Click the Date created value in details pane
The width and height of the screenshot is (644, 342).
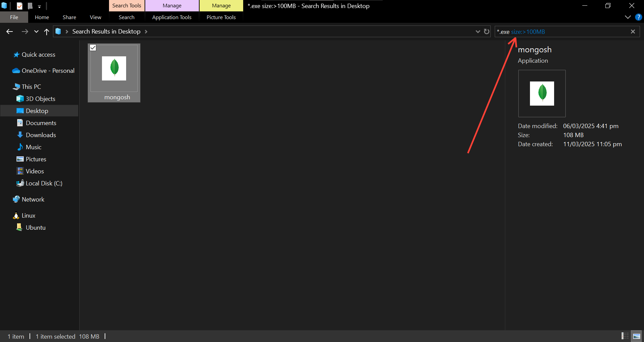592,144
